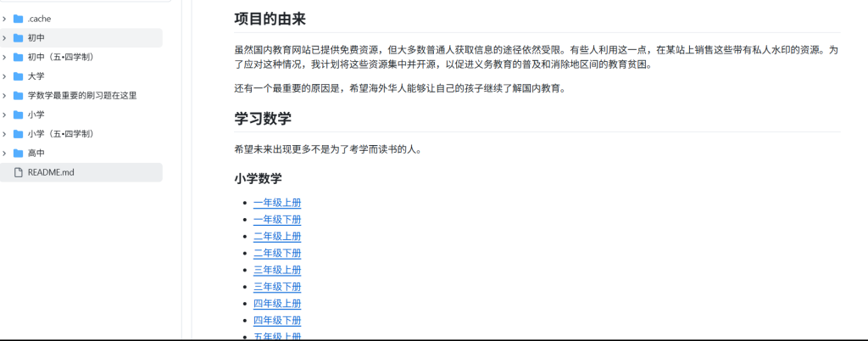Click the 小学（五•四学制）folder icon
This screenshot has height=341, width=868.
19,134
